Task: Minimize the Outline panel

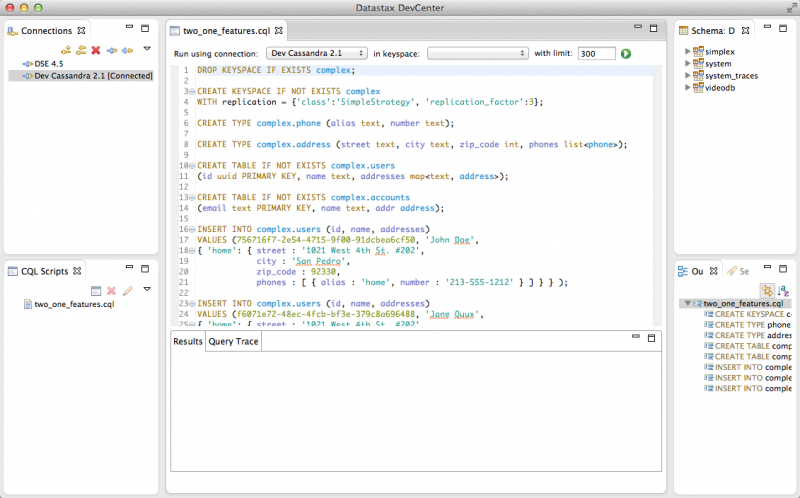Action: (x=767, y=267)
